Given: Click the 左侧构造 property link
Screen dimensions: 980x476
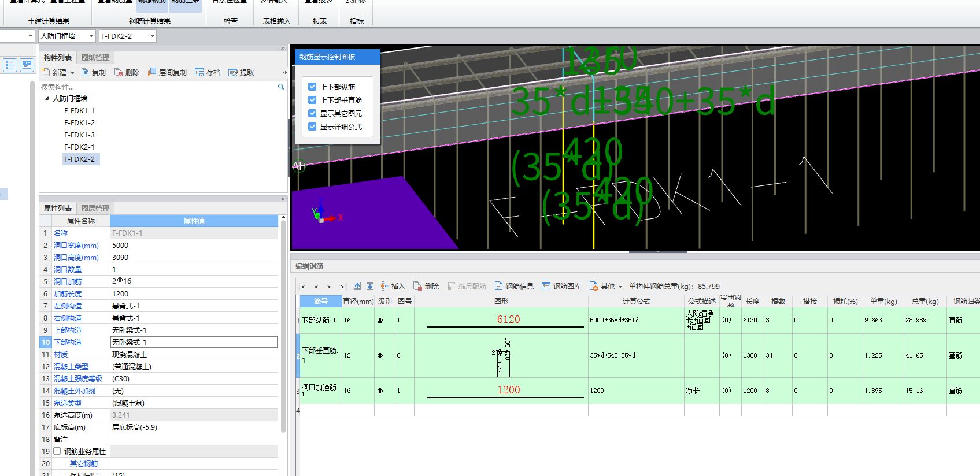Looking at the screenshot, I should click(68, 306).
